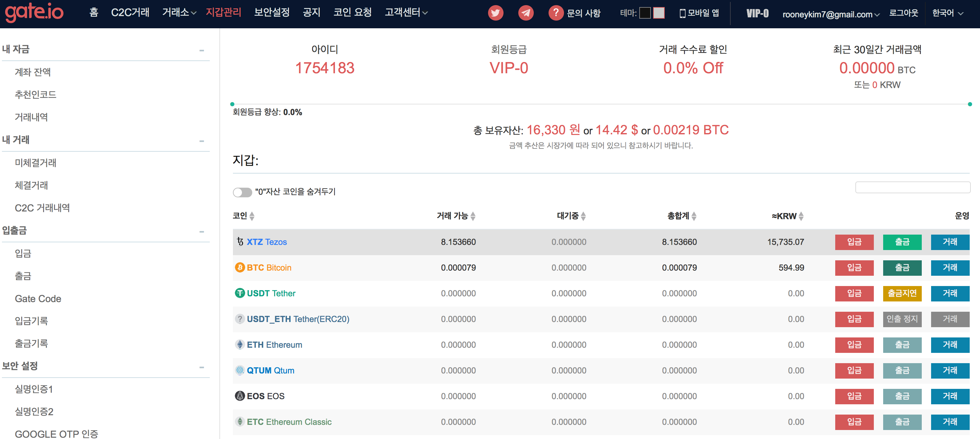This screenshot has height=439, width=980.
Task: Open the 보안설정 menu item
Action: click(272, 13)
